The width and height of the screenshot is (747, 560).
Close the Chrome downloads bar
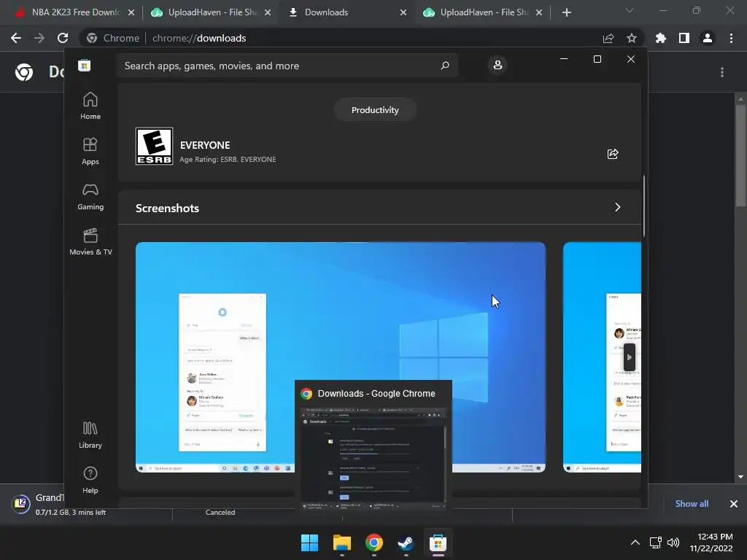pyautogui.click(x=734, y=504)
